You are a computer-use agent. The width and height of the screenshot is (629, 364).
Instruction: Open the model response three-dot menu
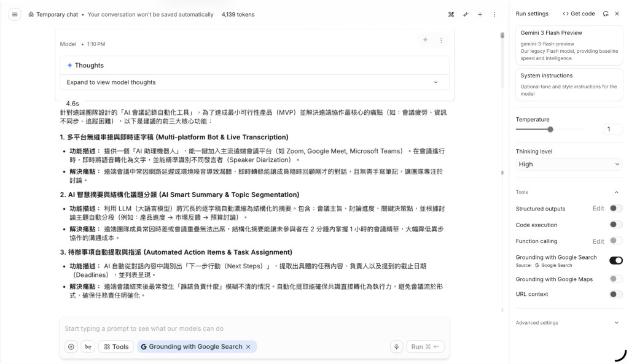[441, 41]
